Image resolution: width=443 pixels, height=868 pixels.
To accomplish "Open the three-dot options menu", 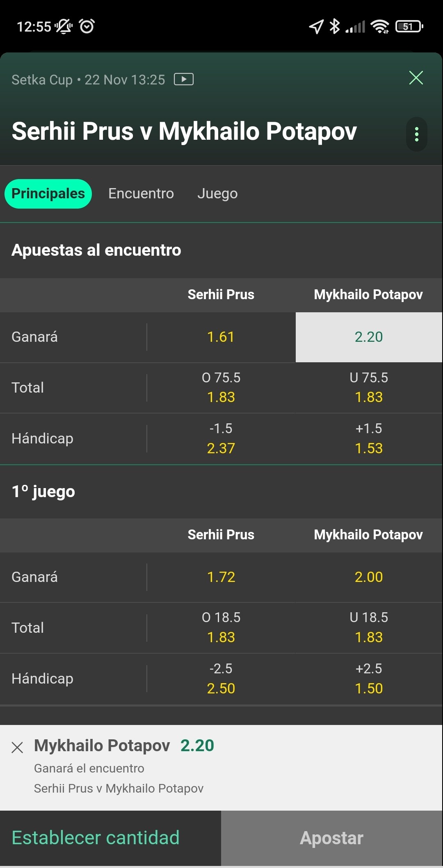I will click(x=417, y=134).
